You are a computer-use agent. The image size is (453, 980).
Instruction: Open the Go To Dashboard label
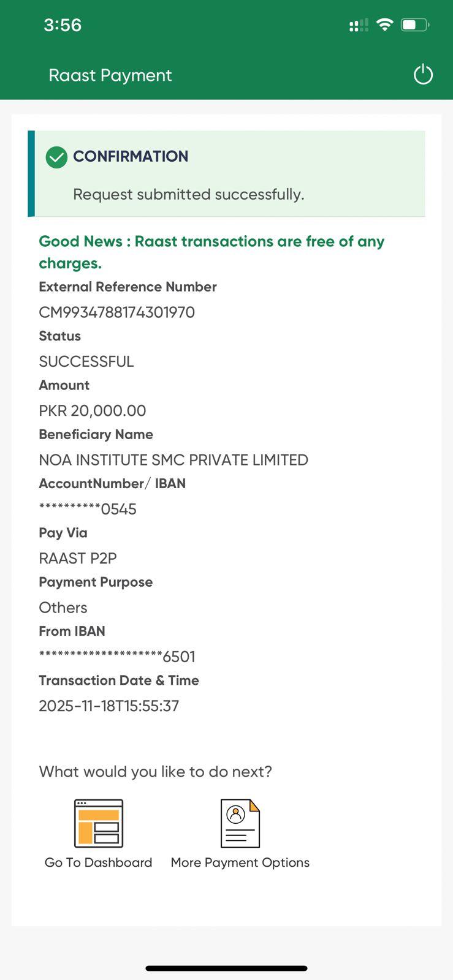click(98, 862)
